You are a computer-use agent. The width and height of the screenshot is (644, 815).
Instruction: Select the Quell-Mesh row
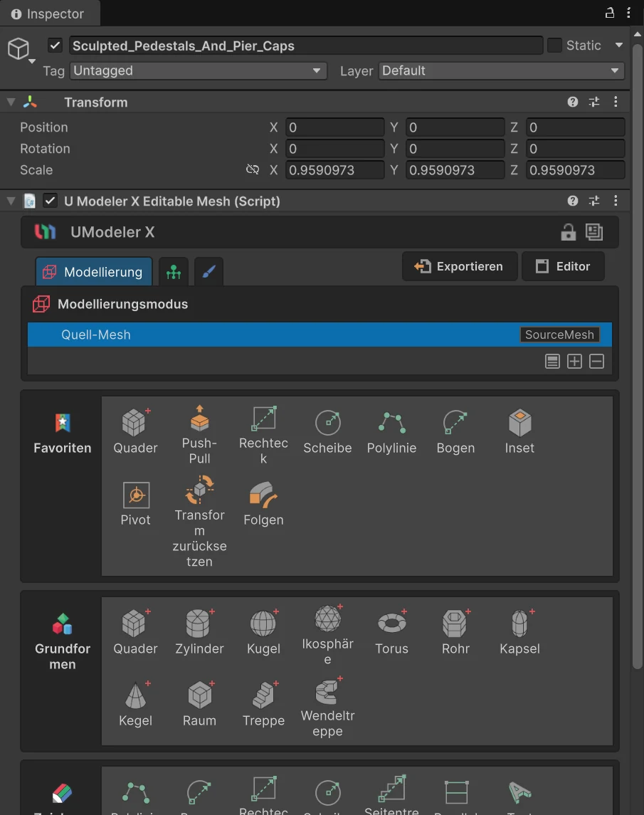pyautogui.click(x=320, y=335)
